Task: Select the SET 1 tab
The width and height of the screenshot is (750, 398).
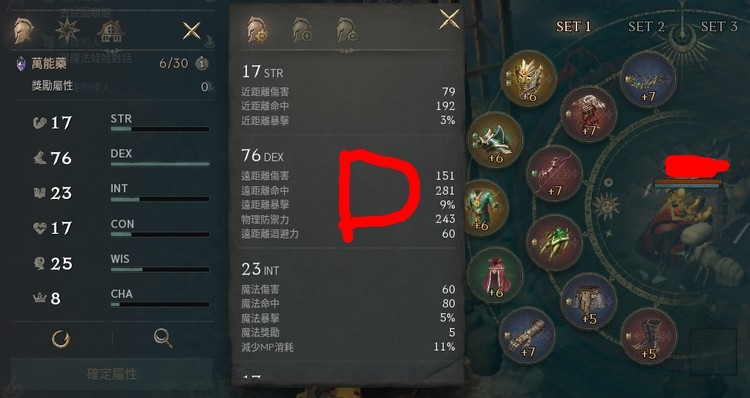Action: [574, 26]
